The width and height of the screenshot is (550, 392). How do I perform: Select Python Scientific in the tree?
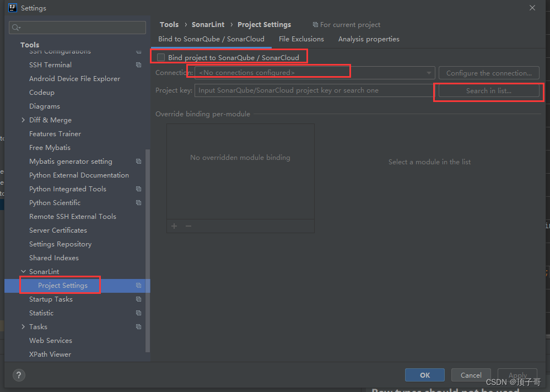[55, 203]
